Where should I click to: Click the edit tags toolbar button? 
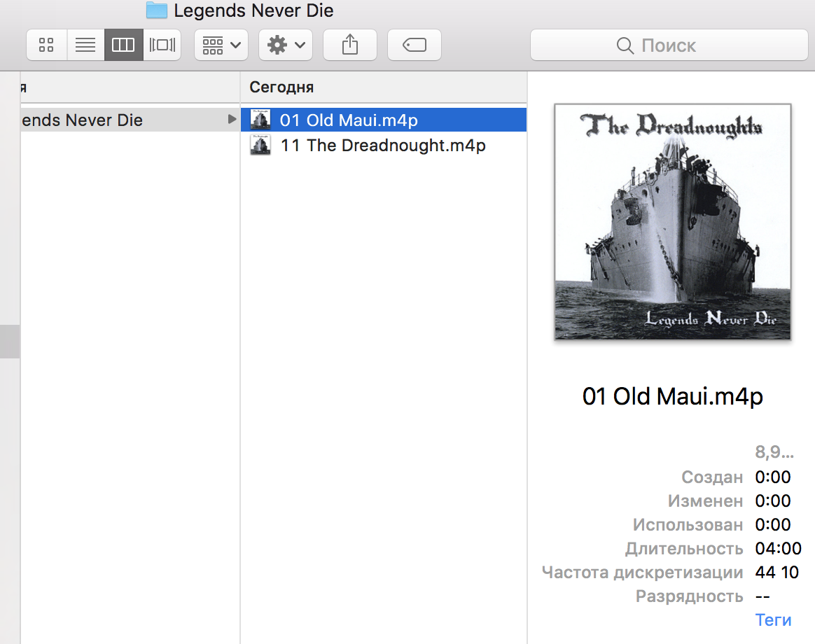point(415,45)
